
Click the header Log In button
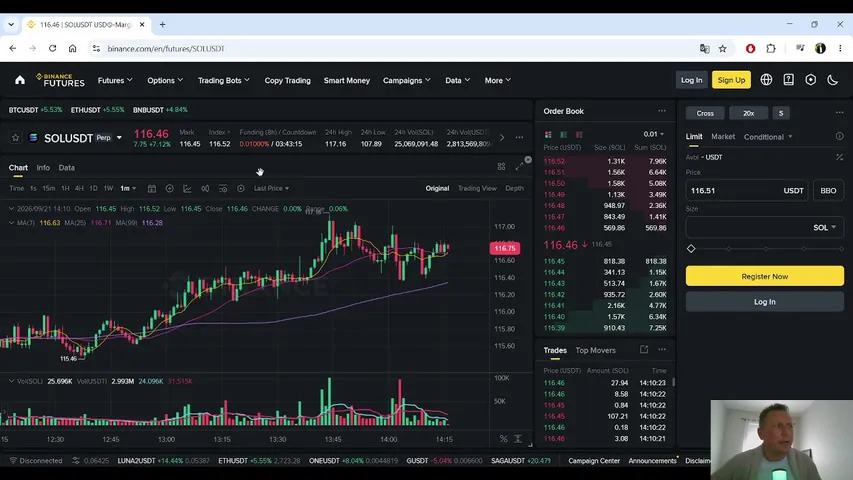pos(691,80)
